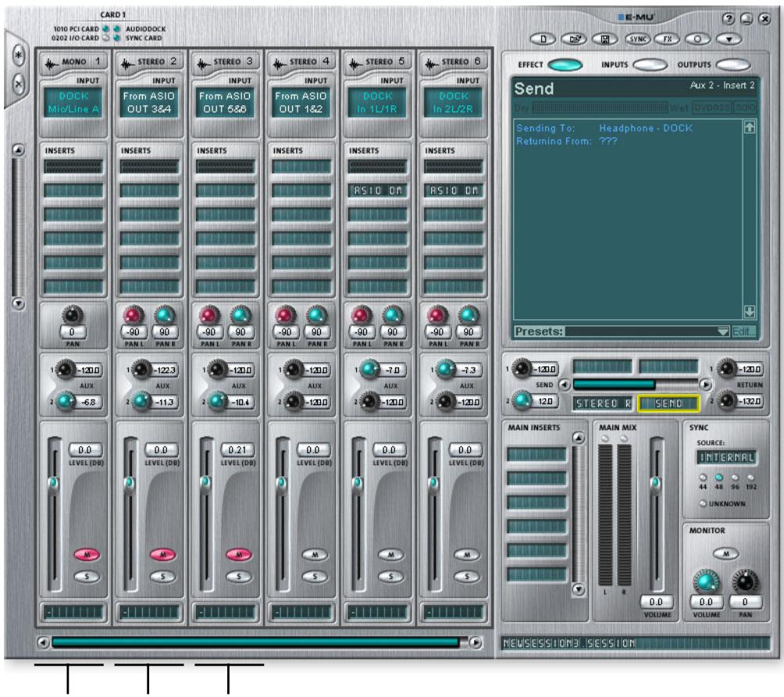Open the Presets dropdown in the effect panel
This screenshot has width=784, height=697.
click(724, 332)
